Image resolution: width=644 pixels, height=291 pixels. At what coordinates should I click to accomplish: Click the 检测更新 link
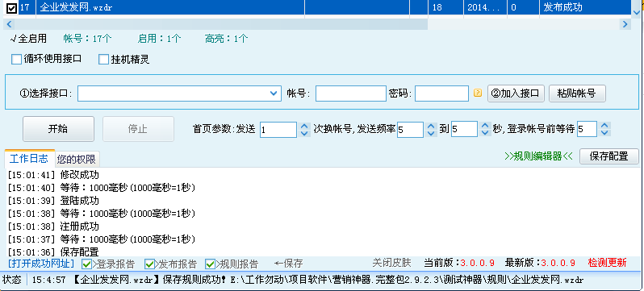[x=607, y=263]
